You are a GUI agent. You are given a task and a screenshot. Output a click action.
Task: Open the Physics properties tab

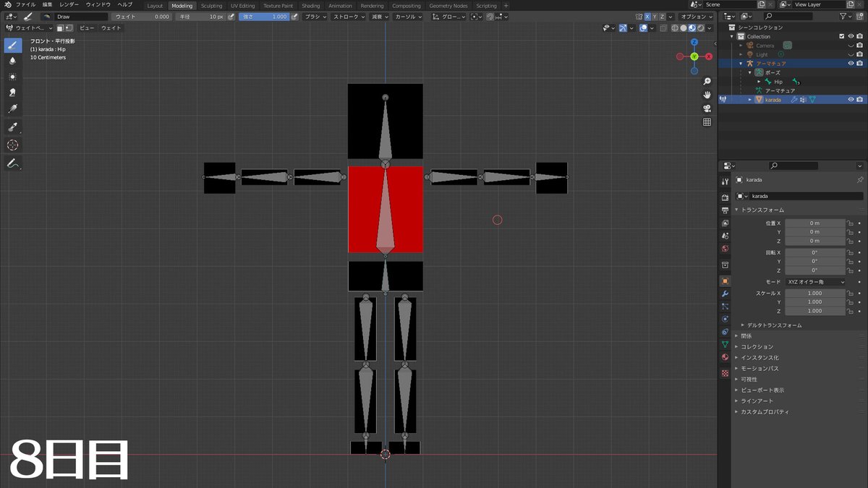point(725,319)
